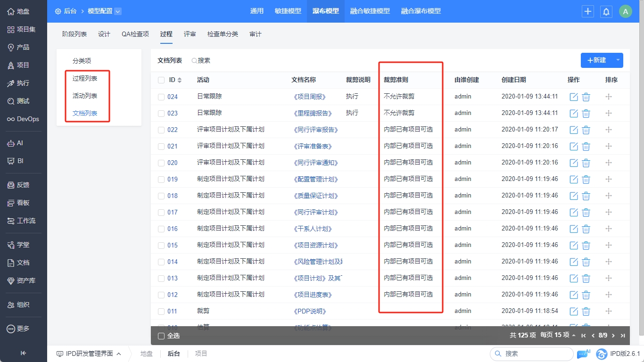The width and height of the screenshot is (644, 362).
Task: Open the AI chat icon in bottom bar
Action: tap(583, 354)
